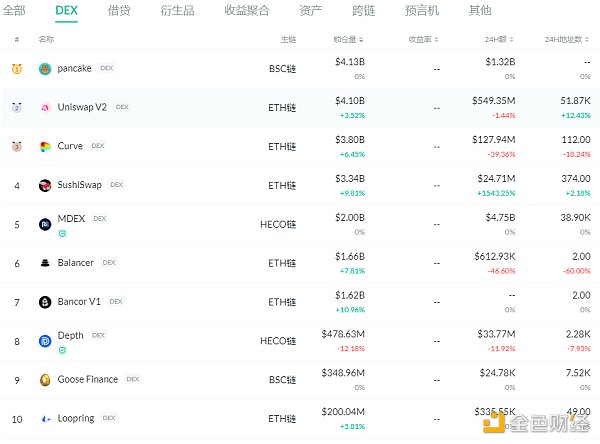Click the Curve rainbow logo icon
Viewport: 600px width, 444px height.
(45, 146)
